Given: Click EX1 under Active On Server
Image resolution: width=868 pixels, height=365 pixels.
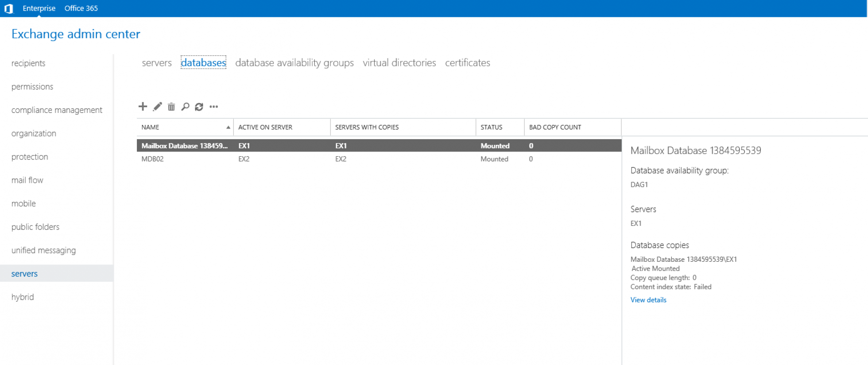Looking at the screenshot, I should click(x=244, y=146).
